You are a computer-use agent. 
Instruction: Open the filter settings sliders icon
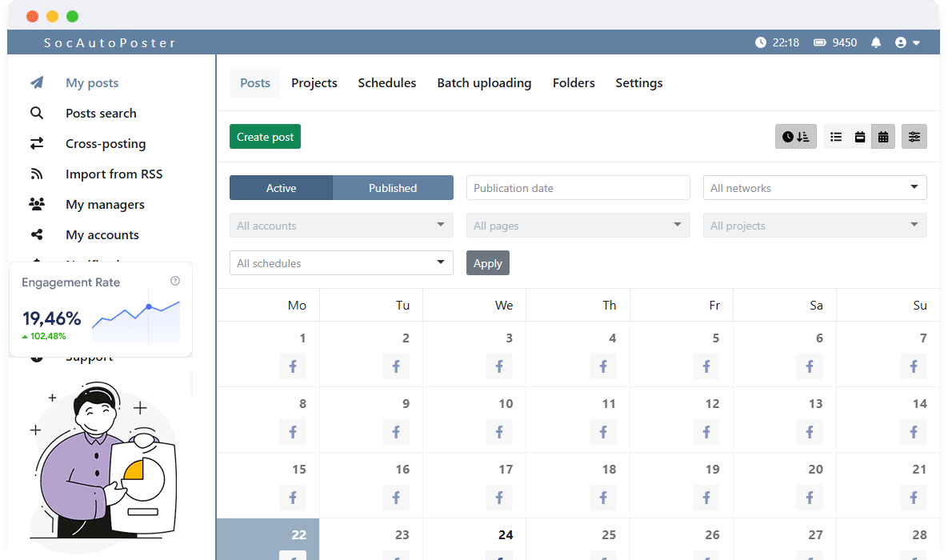pyautogui.click(x=914, y=136)
